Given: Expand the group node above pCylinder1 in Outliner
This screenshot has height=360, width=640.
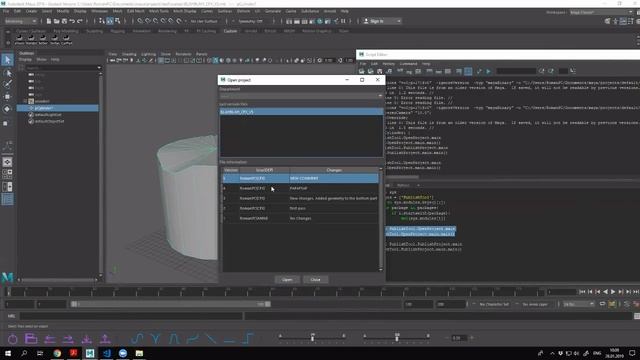Looking at the screenshot, I should click(x=25, y=101).
